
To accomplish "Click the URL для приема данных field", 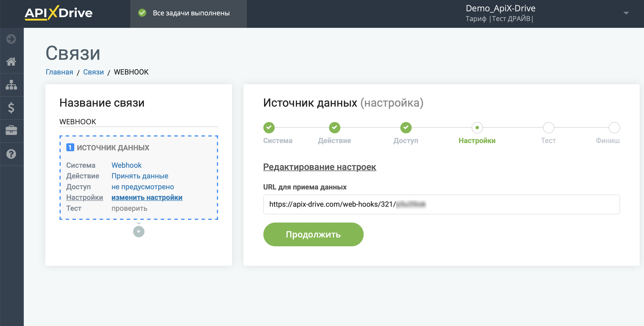I will point(441,204).
